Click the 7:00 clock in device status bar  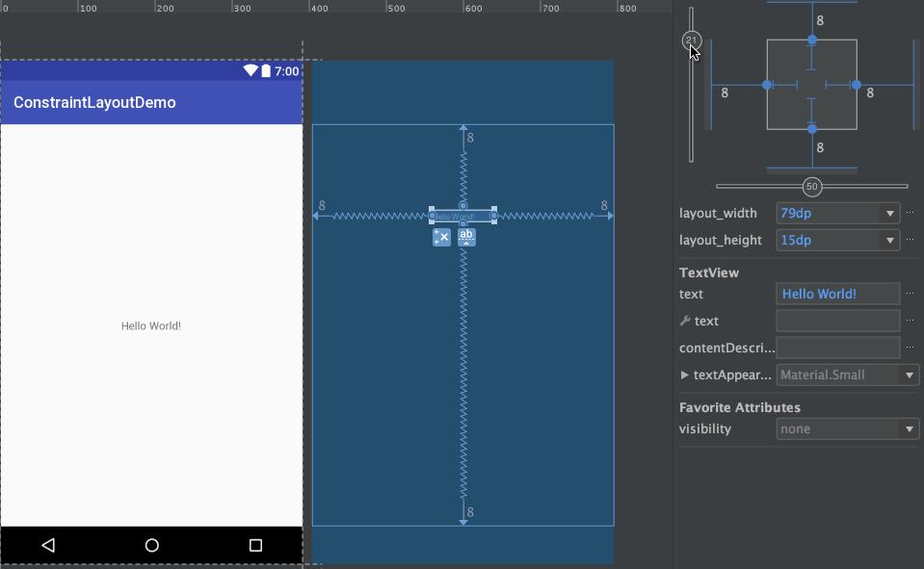pyautogui.click(x=287, y=71)
